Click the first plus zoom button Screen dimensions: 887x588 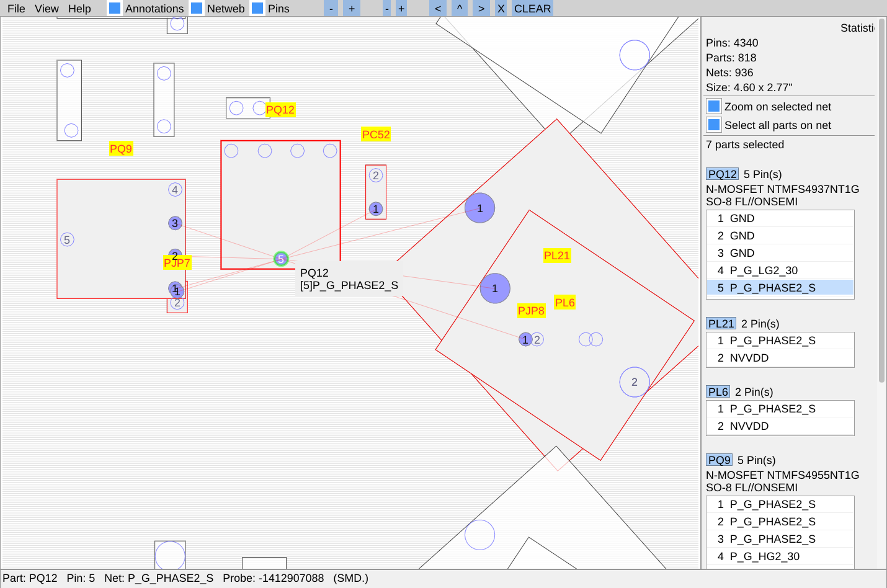(352, 9)
